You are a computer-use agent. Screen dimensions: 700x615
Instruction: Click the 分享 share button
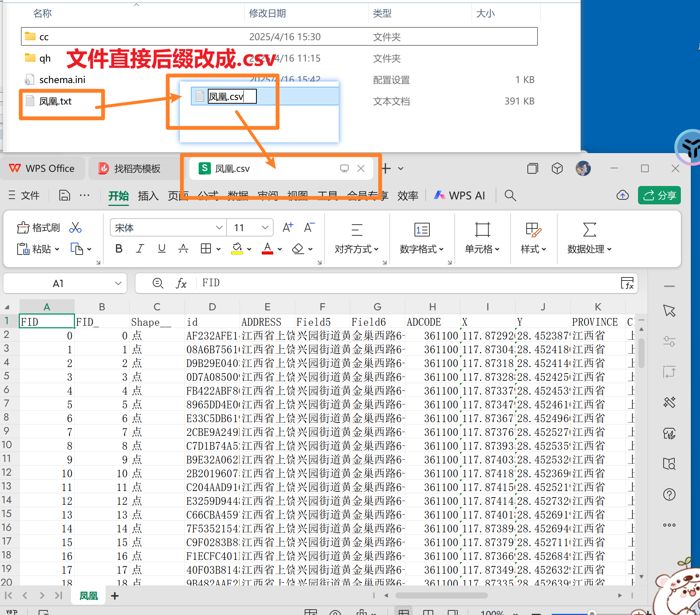659,195
